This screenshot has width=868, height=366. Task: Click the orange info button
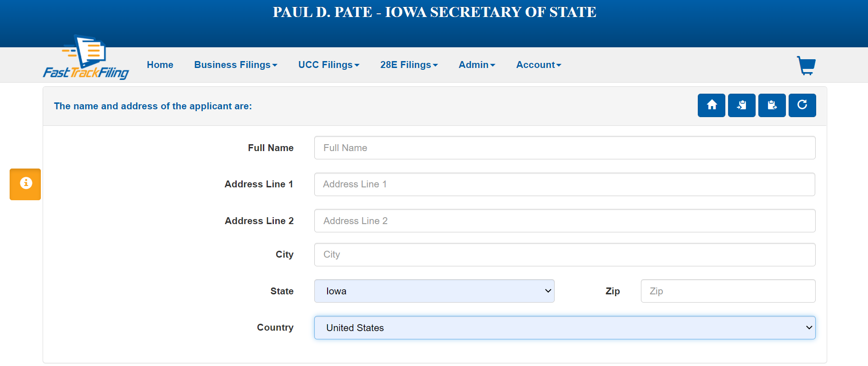[25, 184]
